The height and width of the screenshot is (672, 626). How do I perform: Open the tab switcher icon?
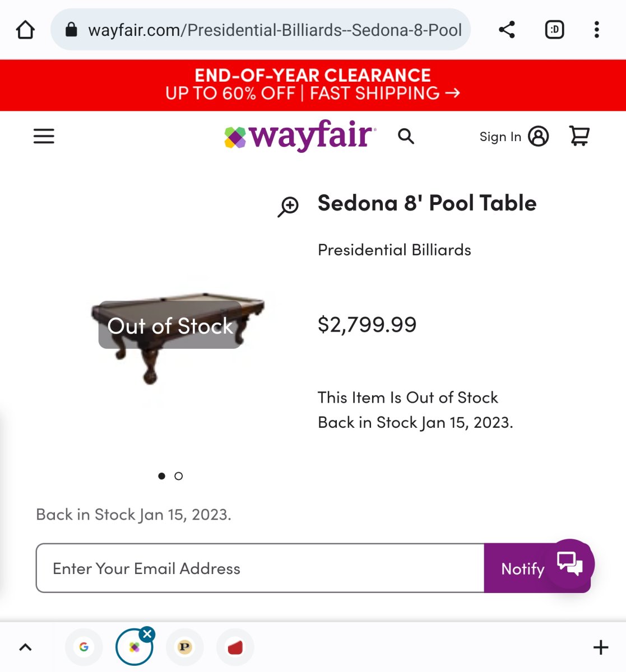554,30
